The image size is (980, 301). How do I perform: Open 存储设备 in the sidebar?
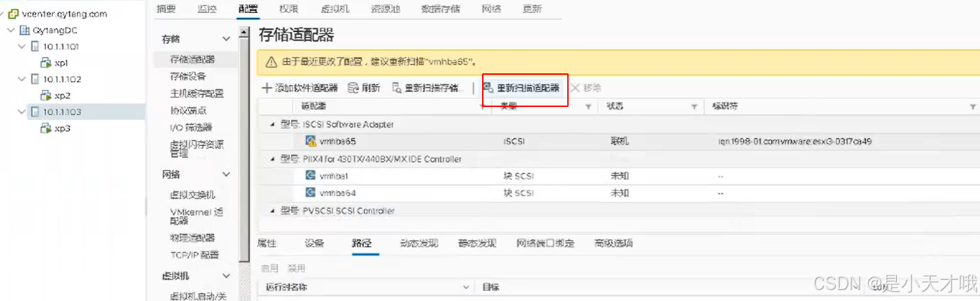coord(188,76)
